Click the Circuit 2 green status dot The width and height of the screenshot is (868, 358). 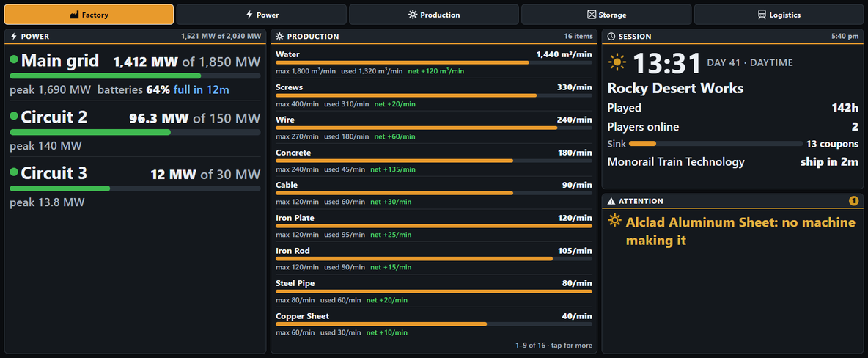coord(14,116)
